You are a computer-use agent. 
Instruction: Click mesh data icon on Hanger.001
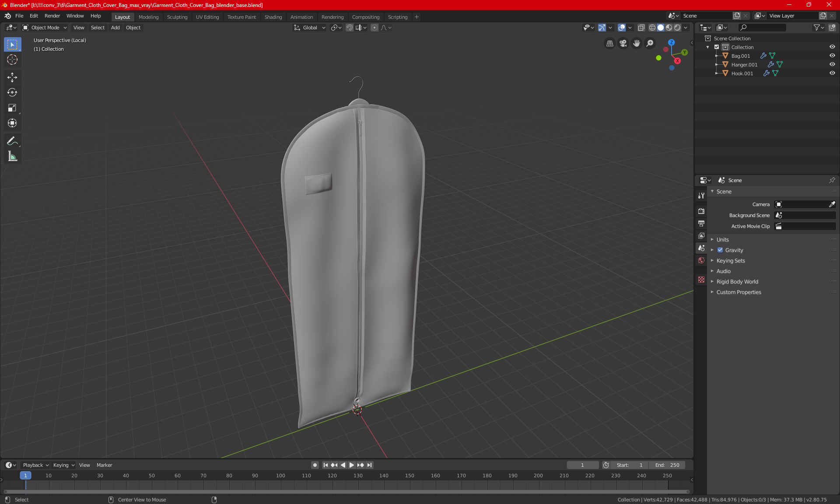point(780,65)
